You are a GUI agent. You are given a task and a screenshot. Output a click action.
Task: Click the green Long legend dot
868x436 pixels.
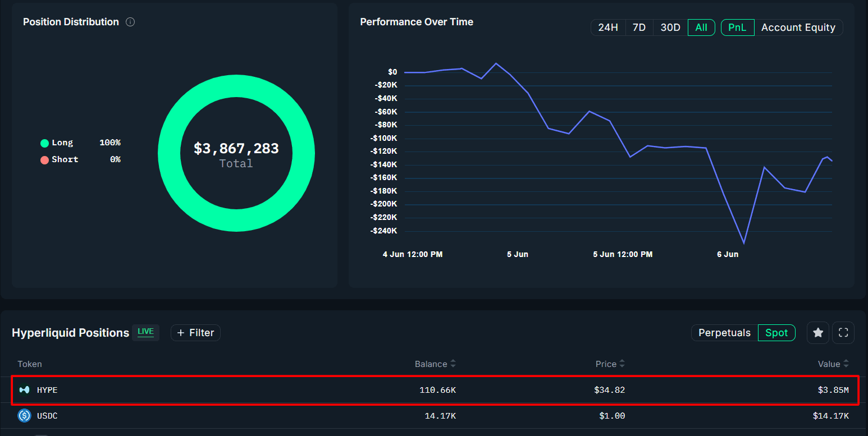pos(44,144)
